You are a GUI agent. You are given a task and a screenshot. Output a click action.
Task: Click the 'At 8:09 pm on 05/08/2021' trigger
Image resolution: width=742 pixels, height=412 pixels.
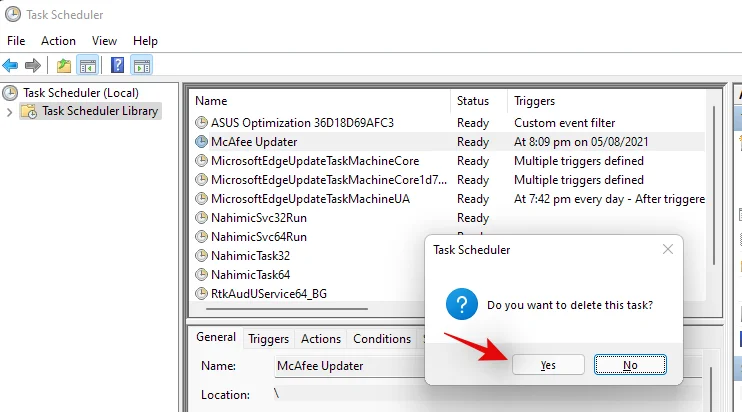[581, 142]
